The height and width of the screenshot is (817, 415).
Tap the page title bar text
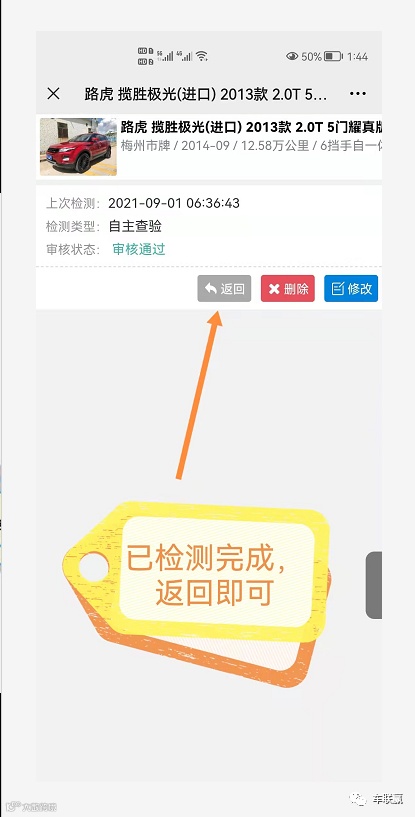(x=206, y=94)
